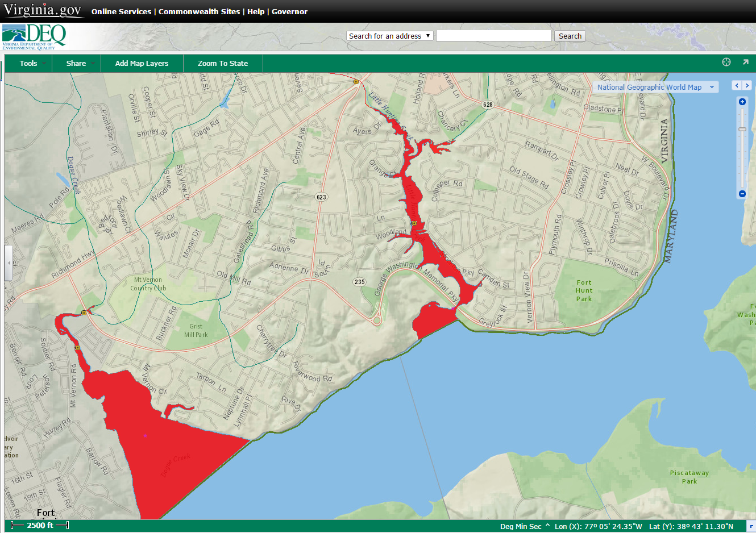Click the Longitude coordinate readout
This screenshot has width=756, height=533.
(x=599, y=526)
